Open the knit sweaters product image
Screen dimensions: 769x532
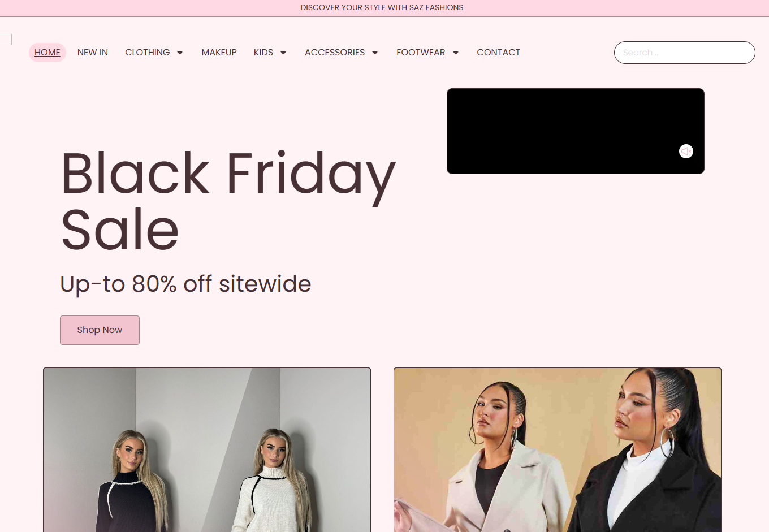207,450
